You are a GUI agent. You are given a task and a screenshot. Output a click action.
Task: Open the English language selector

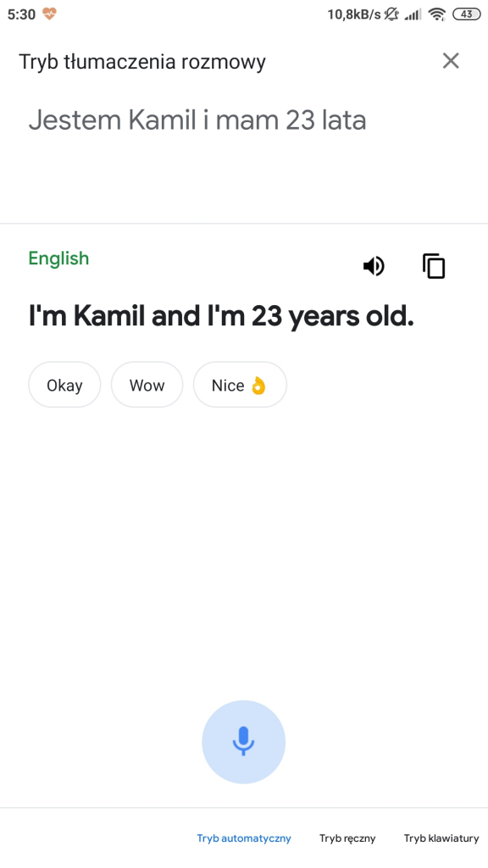coord(58,259)
